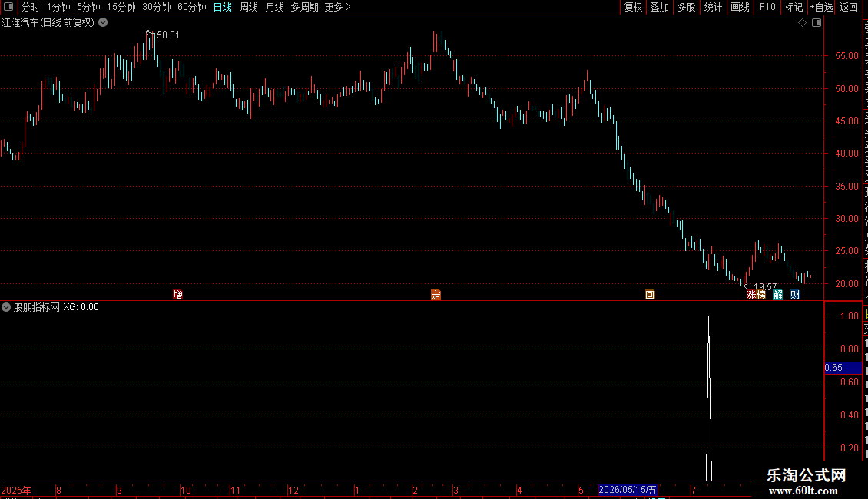
Task: Open the 定 event marker on chart
Action: pos(436,295)
